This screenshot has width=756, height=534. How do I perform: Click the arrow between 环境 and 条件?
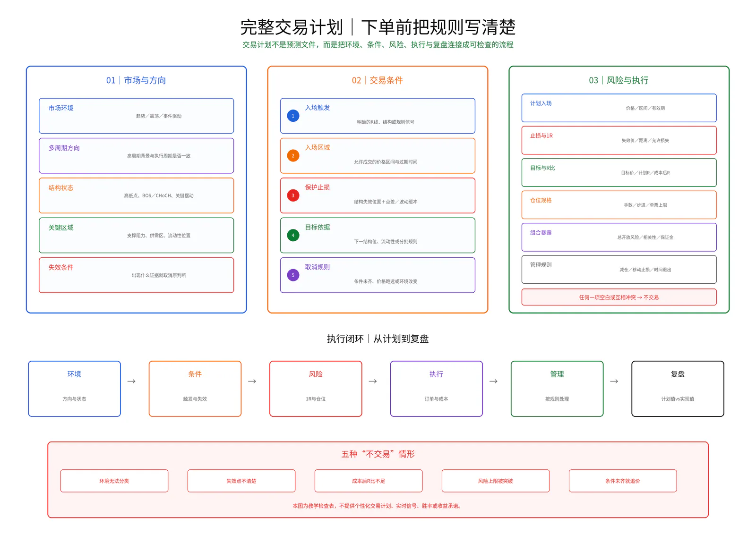[131, 381]
